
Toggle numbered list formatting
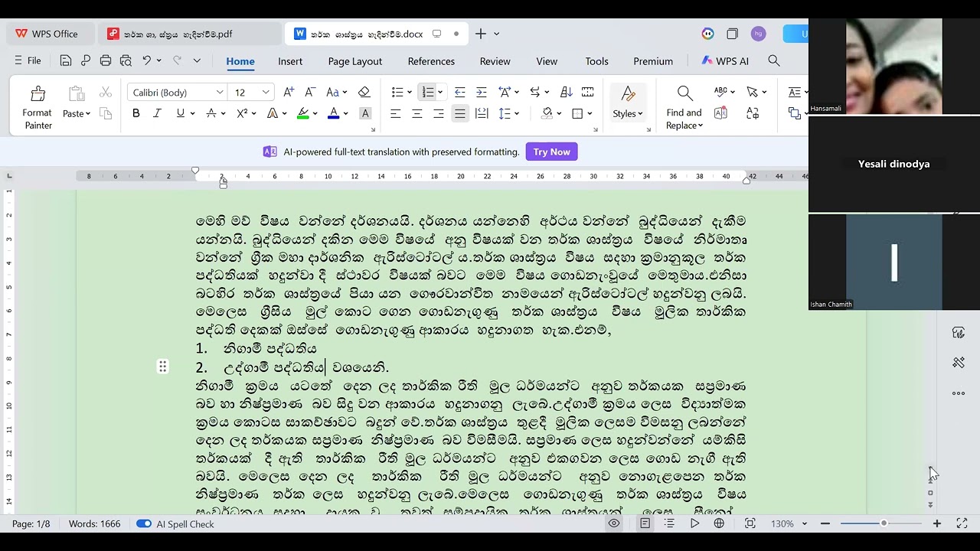pyautogui.click(x=427, y=92)
